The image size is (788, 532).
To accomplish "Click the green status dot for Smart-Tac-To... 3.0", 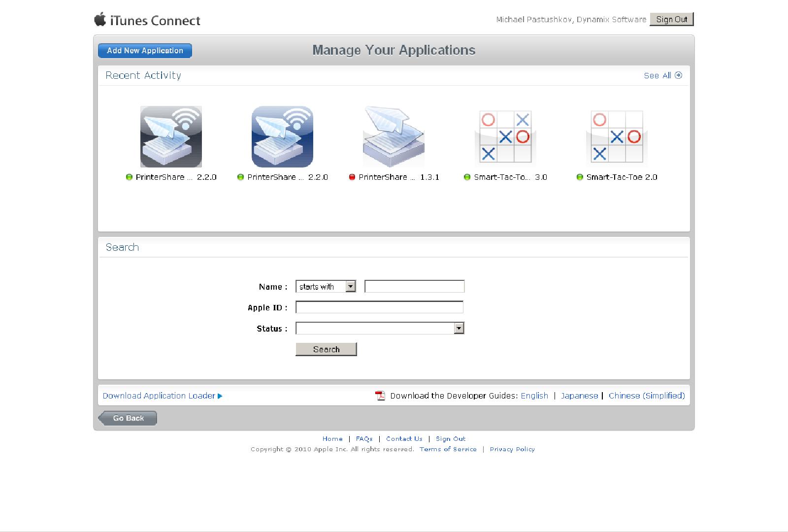I will pyautogui.click(x=467, y=177).
